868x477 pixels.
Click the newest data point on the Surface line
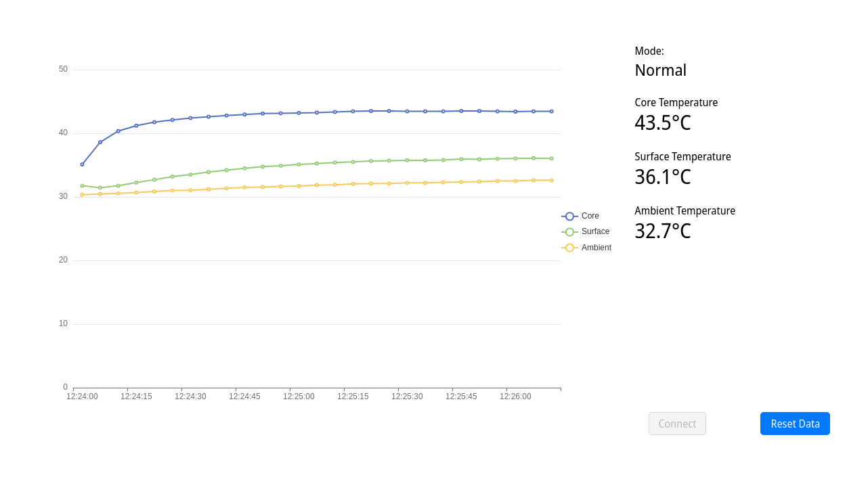552,158
